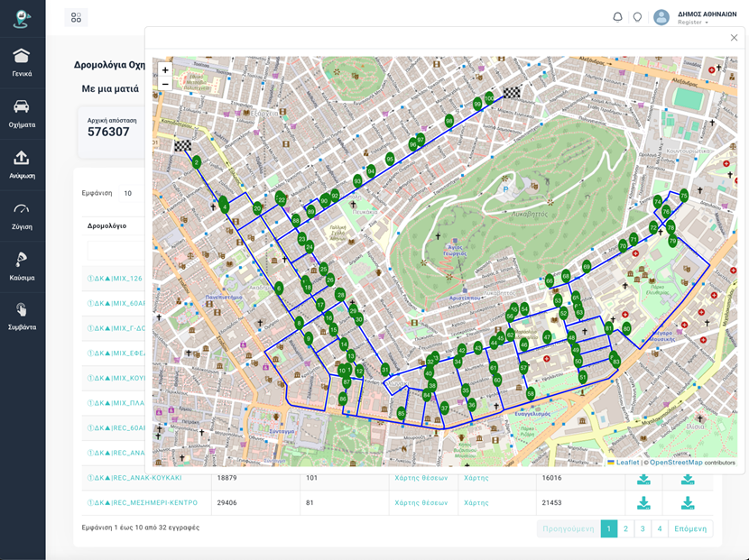The width and height of the screenshot is (749, 560).
Task: Click the location pin icon in header
Action: click(x=637, y=17)
